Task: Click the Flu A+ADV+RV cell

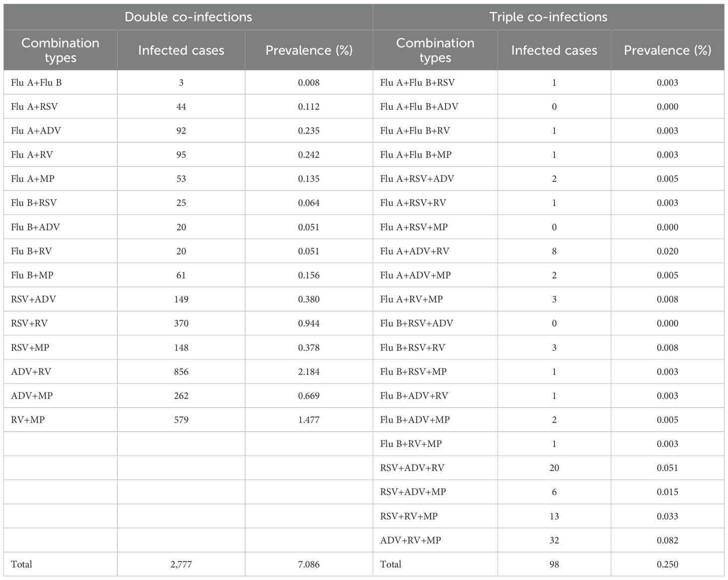Action: [414, 251]
